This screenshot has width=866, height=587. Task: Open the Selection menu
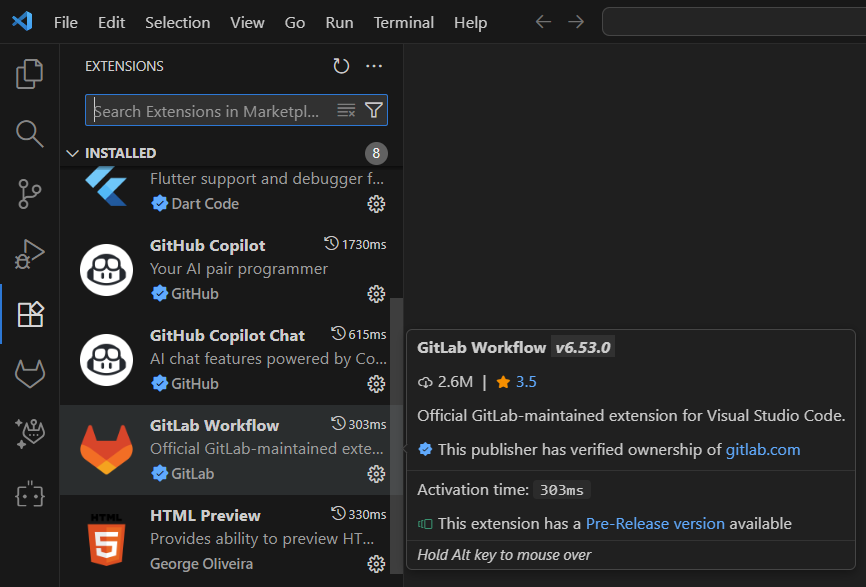coord(177,22)
